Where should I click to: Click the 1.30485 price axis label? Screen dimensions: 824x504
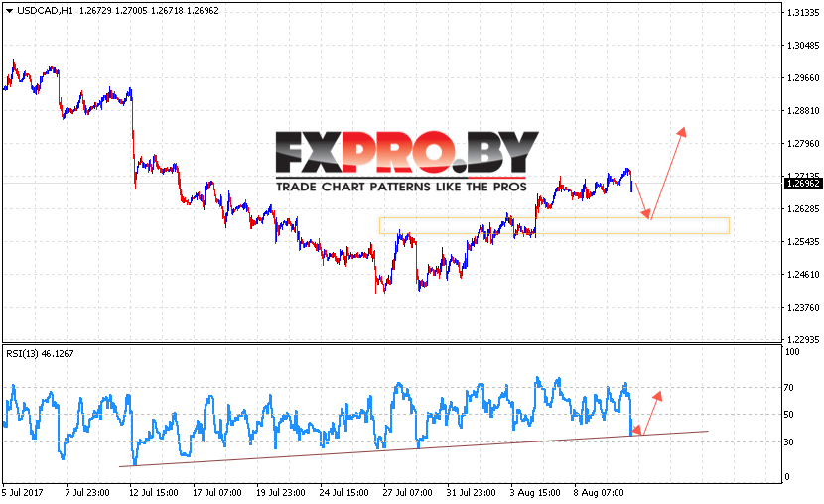tap(803, 46)
